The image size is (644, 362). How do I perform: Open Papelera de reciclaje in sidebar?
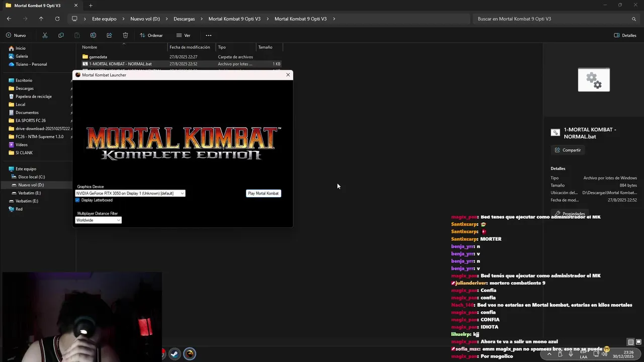coord(33,97)
